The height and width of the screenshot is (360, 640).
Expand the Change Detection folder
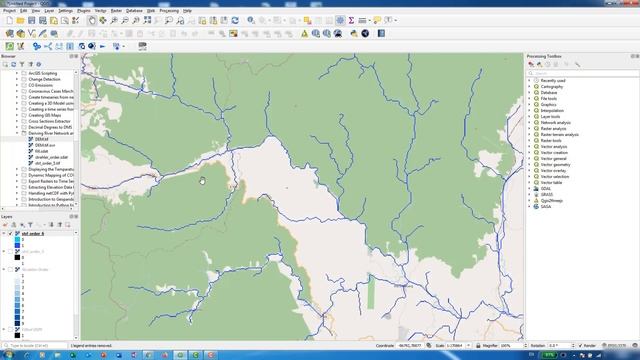[17, 79]
